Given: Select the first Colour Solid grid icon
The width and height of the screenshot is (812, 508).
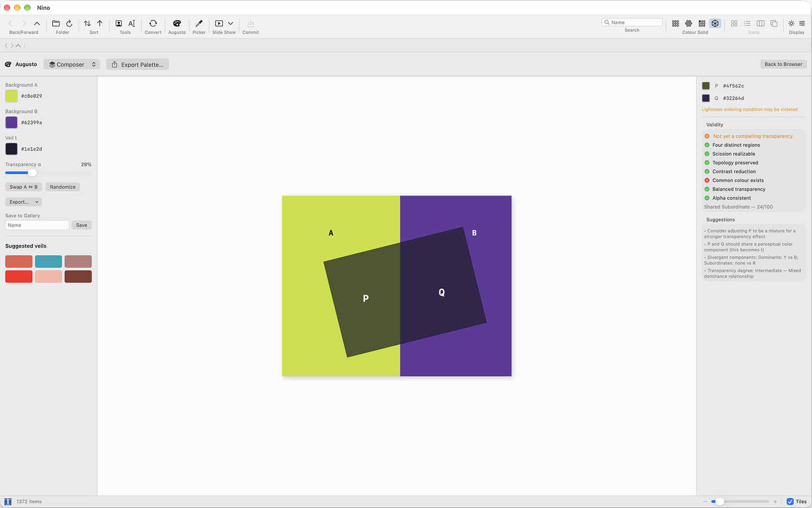Looking at the screenshot, I should 676,23.
